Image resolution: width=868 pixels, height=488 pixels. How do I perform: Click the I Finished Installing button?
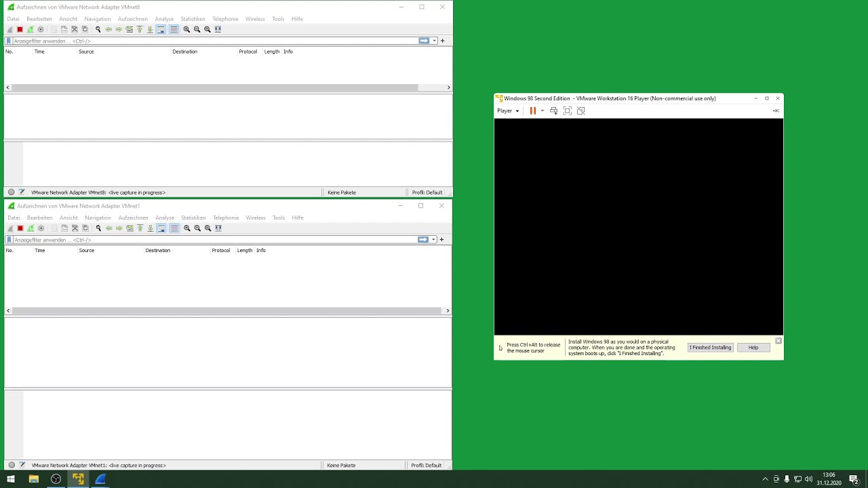[710, 348]
